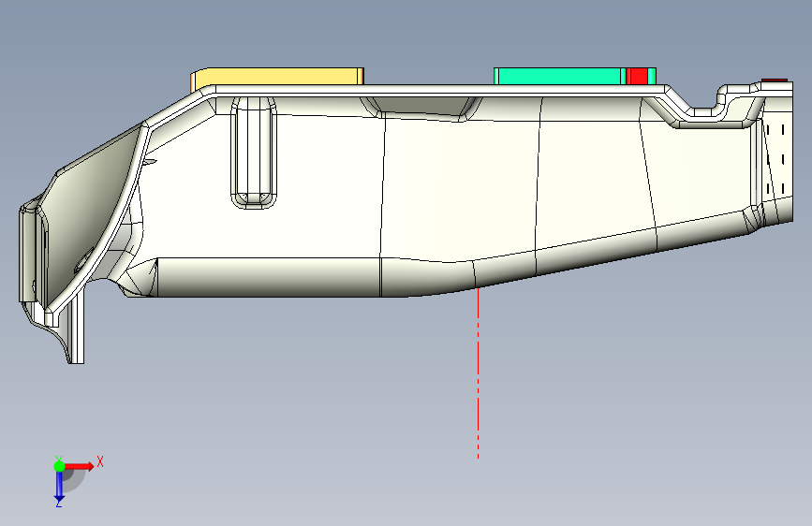This screenshot has height=526, width=812.
Task: Pick the rounded slot pocket on the body
Action: pos(253,153)
